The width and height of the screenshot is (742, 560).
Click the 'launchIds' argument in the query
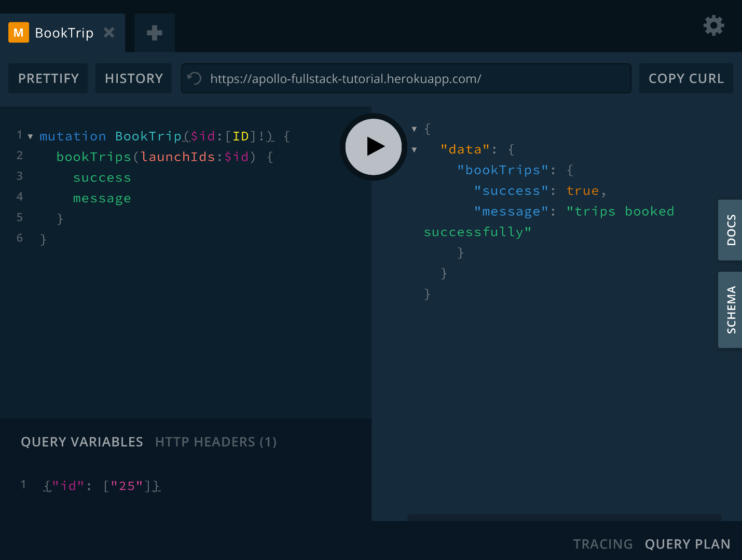click(x=178, y=157)
